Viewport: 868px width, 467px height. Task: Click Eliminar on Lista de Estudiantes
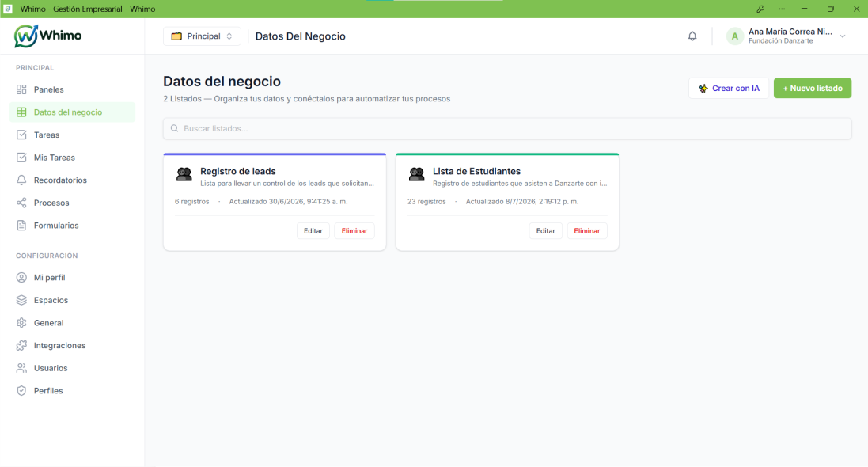coord(587,231)
